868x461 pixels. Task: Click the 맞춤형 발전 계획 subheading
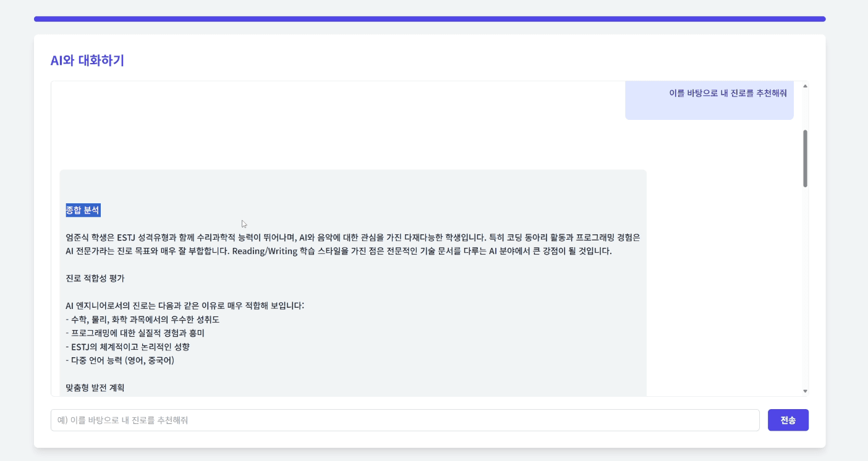tap(95, 387)
